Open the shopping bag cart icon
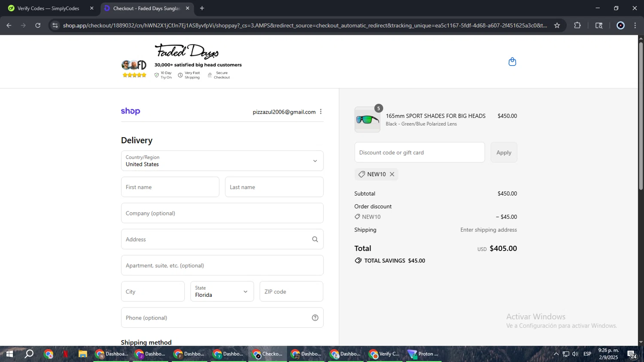Screen dimensions: 644x362 [x=512, y=62]
